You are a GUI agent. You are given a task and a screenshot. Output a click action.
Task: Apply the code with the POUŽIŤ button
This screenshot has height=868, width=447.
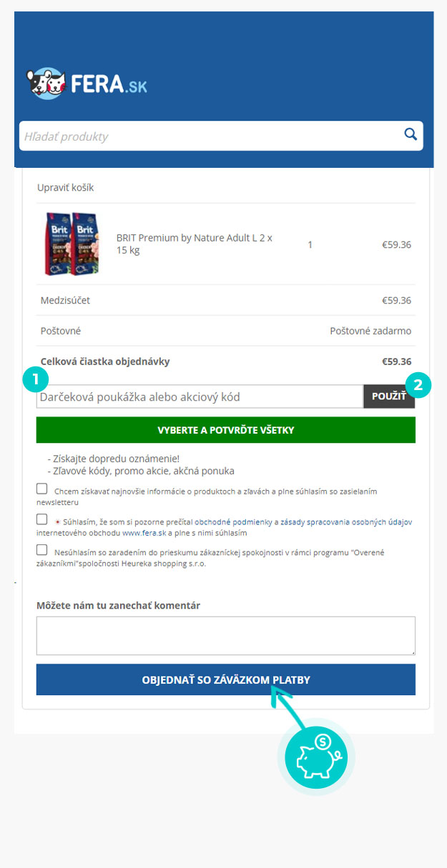click(x=389, y=396)
